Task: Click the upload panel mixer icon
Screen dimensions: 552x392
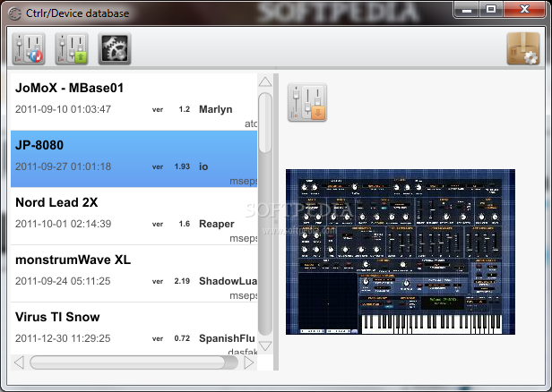Action: [x=72, y=48]
